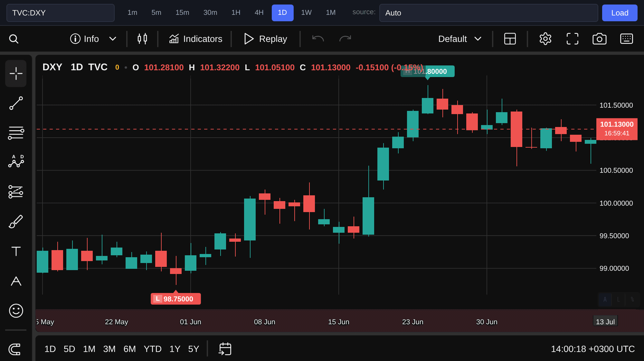The image size is (644, 361).
Task: Open the Indicators panel
Action: click(x=195, y=39)
